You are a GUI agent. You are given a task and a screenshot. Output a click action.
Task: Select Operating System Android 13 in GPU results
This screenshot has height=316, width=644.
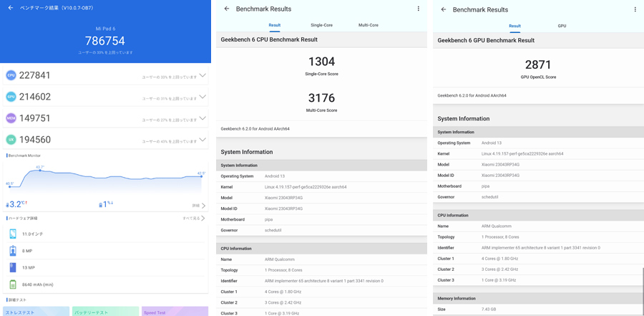point(538,143)
